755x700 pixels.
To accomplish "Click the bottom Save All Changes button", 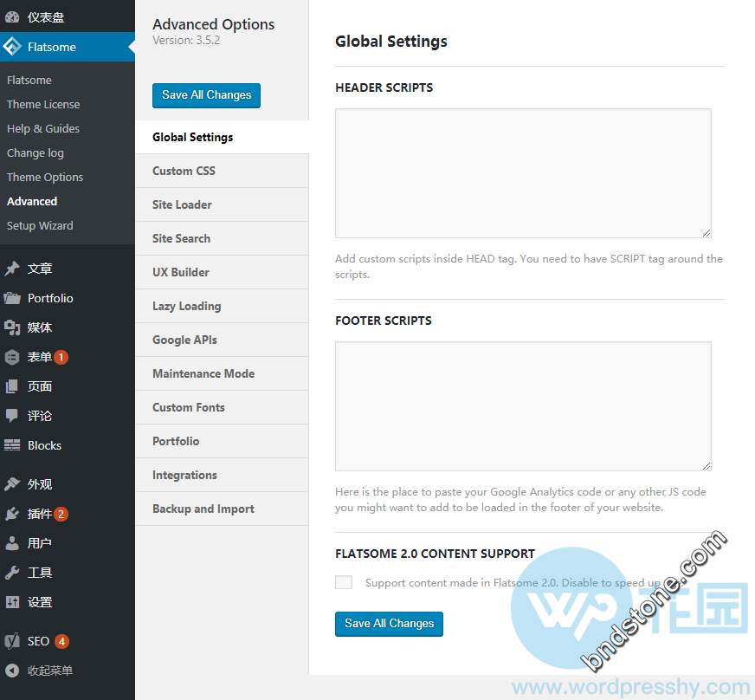I will [389, 624].
